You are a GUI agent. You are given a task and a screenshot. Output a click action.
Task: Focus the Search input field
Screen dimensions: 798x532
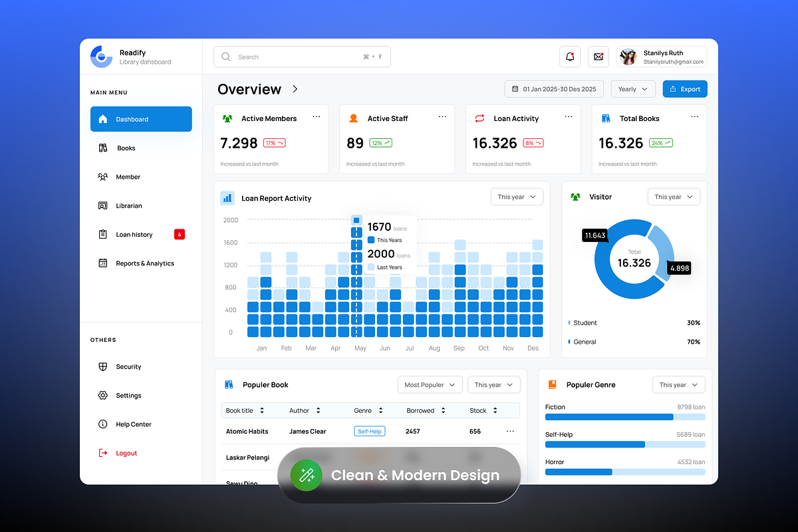coord(302,57)
